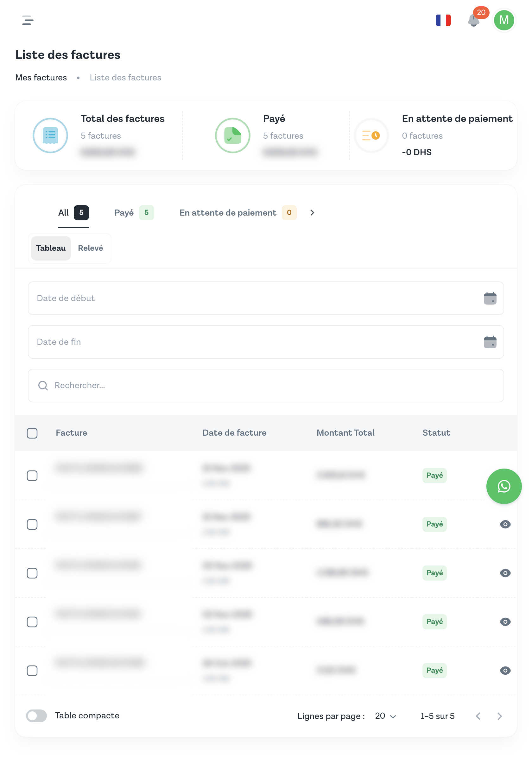532x782 pixels.
Task: Click the French flag language selector
Action: 443,20
